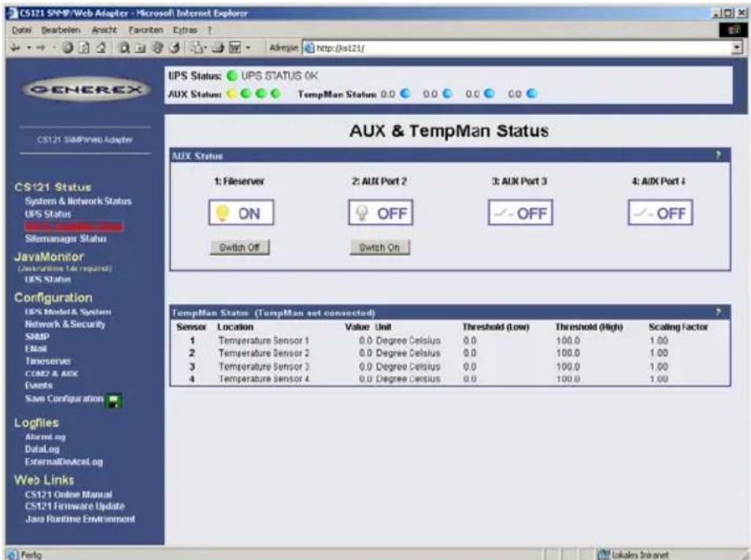Screen dimensions: 751x560
Task: Open UPS Status link under CS121 Status
Action: [48, 214]
